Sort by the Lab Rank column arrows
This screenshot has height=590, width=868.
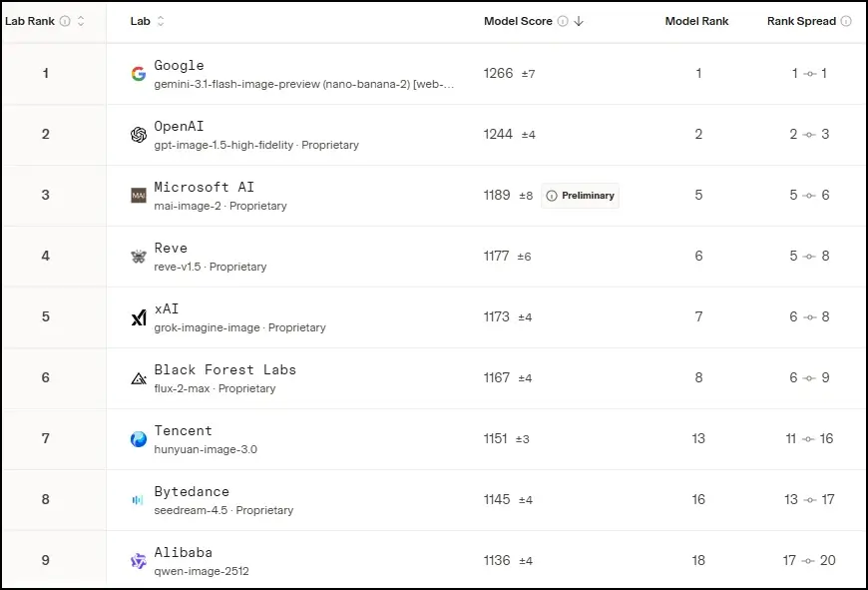(x=81, y=21)
